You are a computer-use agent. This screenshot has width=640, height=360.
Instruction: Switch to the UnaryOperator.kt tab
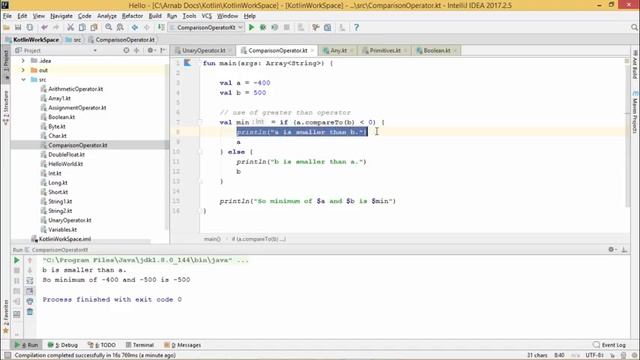(x=203, y=50)
